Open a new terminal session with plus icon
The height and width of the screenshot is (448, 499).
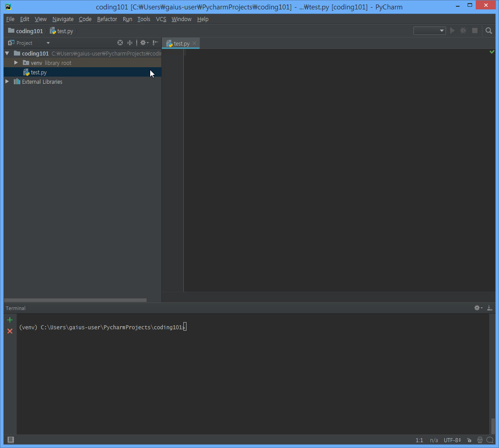pyautogui.click(x=10, y=320)
